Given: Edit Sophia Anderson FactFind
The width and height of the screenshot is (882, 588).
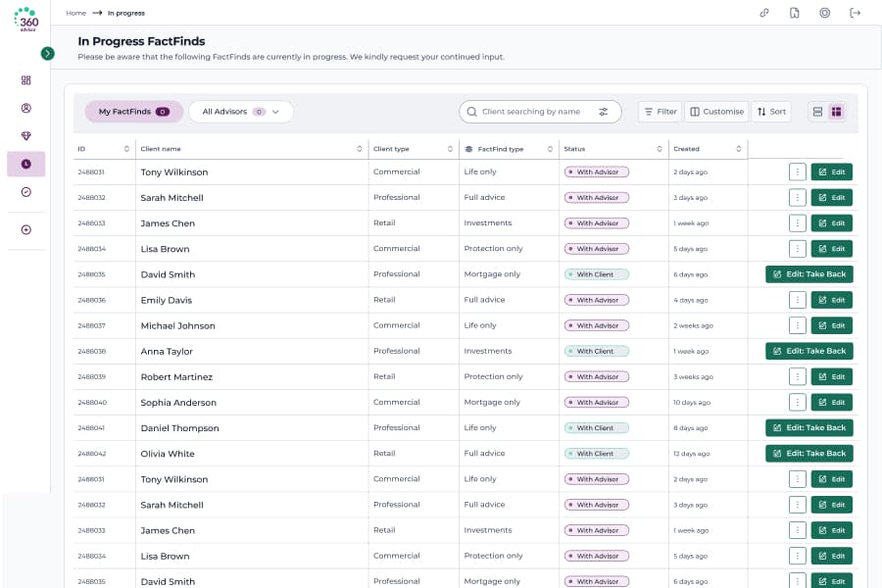Looking at the screenshot, I should [x=831, y=403].
